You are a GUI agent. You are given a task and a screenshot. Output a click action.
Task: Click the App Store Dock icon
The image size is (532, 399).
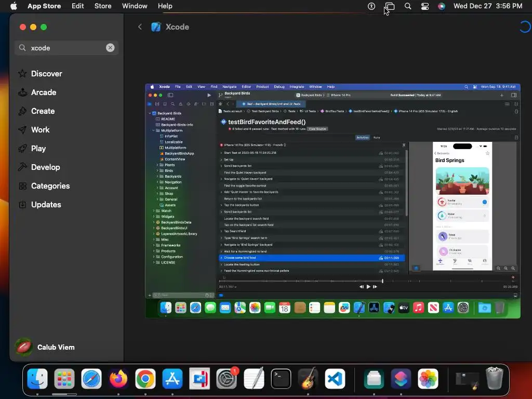[x=172, y=379]
